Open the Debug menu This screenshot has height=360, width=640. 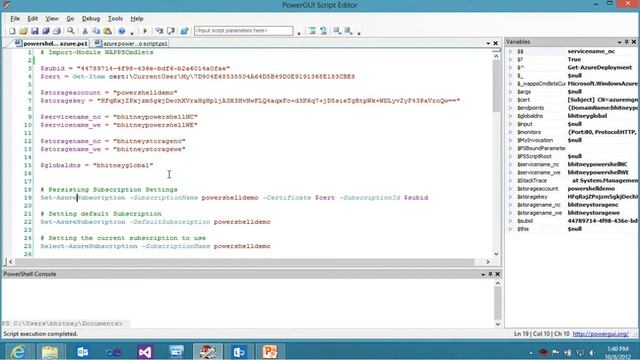pyautogui.click(x=91, y=19)
